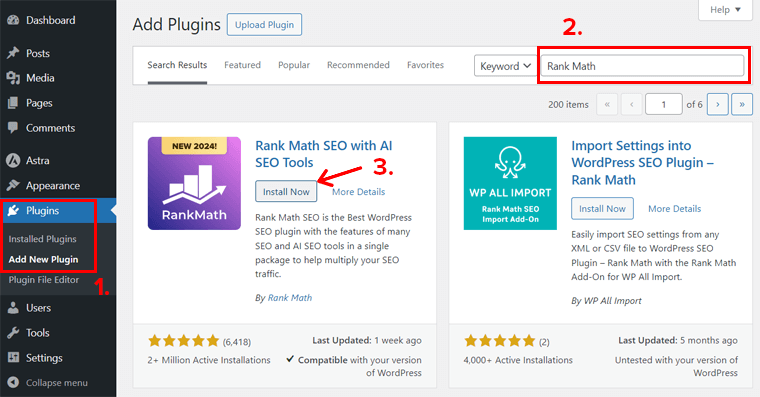
Task: Go to the next results page
Action: pos(717,104)
